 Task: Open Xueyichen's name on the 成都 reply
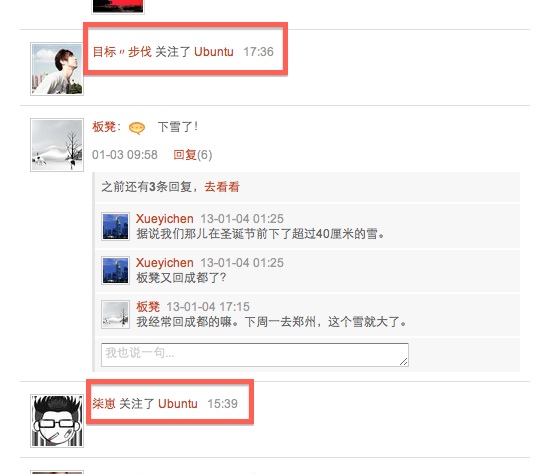pos(165,262)
